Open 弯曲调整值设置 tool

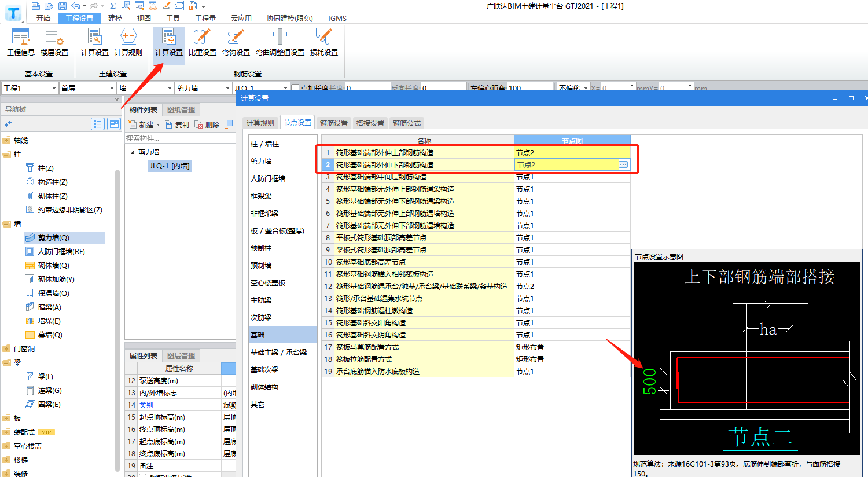point(280,42)
